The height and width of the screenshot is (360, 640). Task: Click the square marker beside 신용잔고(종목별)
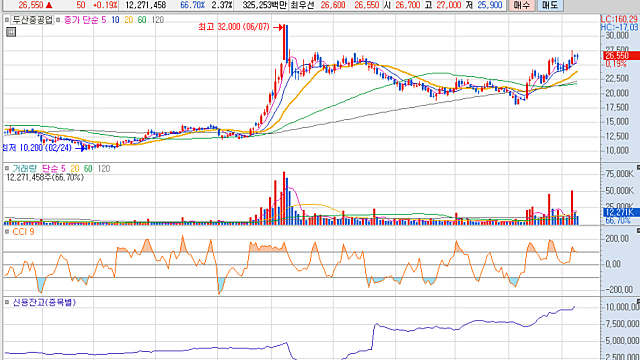pos(7,302)
